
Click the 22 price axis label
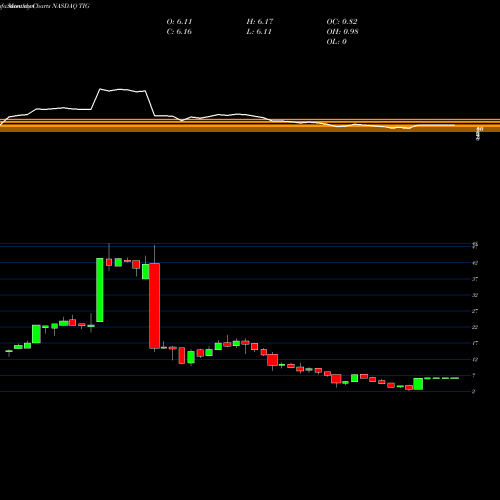(x=475, y=327)
